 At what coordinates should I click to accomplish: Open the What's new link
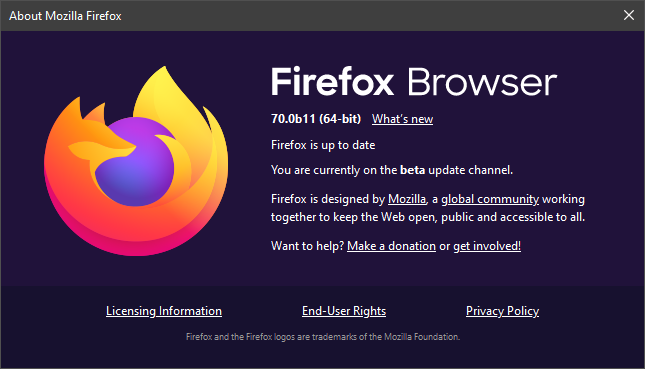click(402, 119)
